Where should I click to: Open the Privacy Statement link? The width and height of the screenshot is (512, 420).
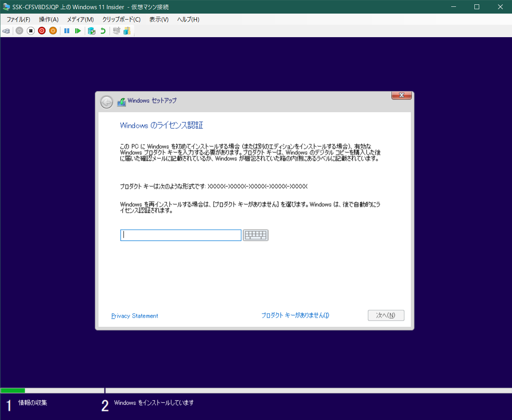(135, 316)
